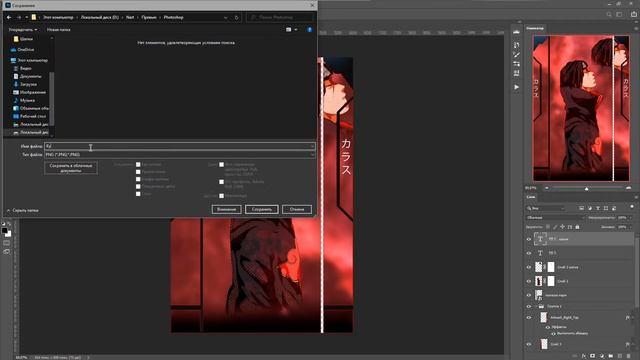Click the file name input field
The width and height of the screenshot is (640, 360).
pos(179,146)
